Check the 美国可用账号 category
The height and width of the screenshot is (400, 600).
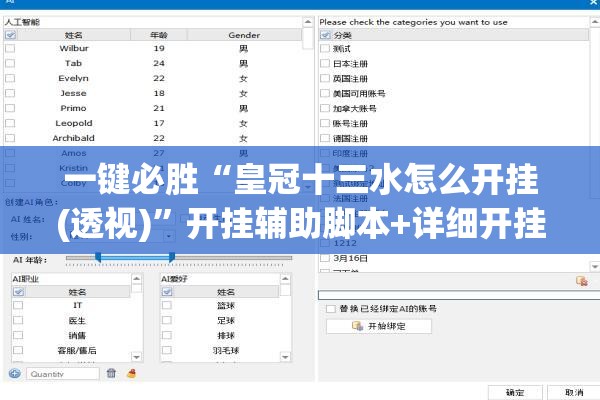pyautogui.click(x=325, y=93)
